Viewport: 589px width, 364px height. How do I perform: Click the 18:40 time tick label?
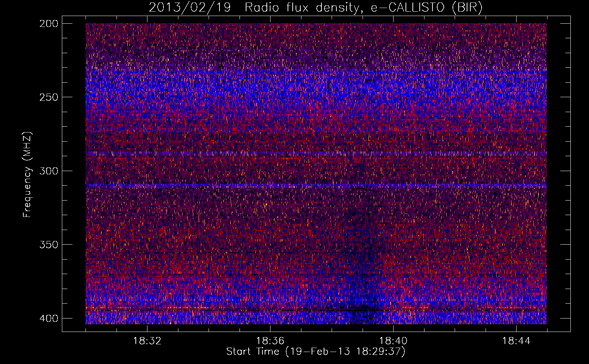tap(393, 341)
